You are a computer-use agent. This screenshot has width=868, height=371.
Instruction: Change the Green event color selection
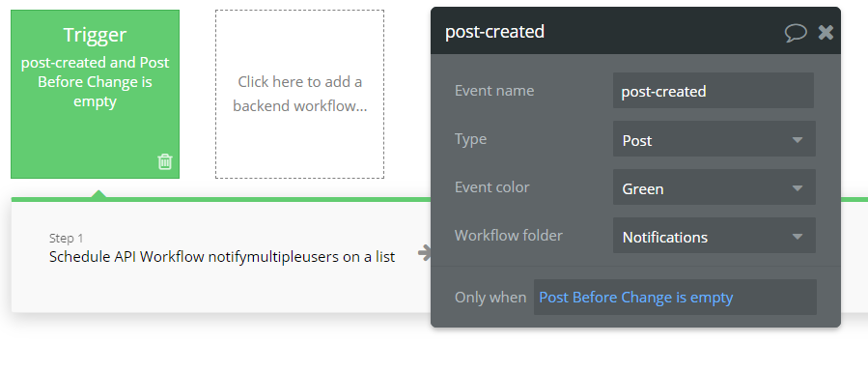[x=714, y=187]
